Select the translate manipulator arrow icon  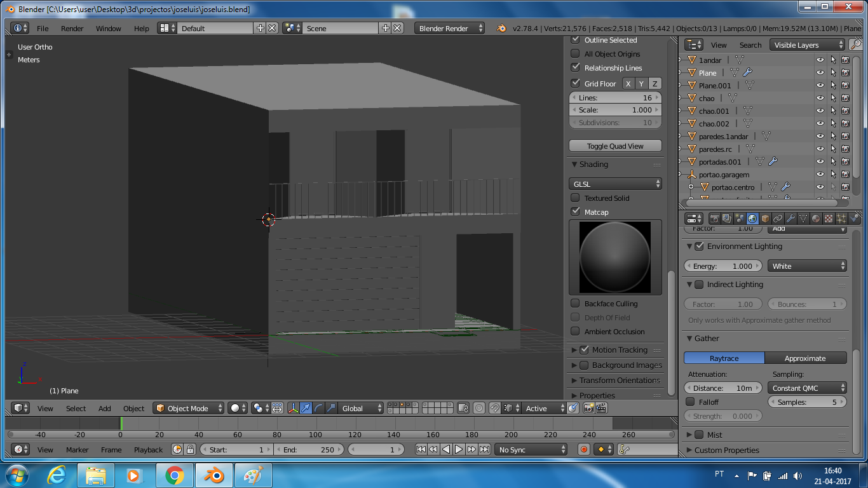coord(306,409)
